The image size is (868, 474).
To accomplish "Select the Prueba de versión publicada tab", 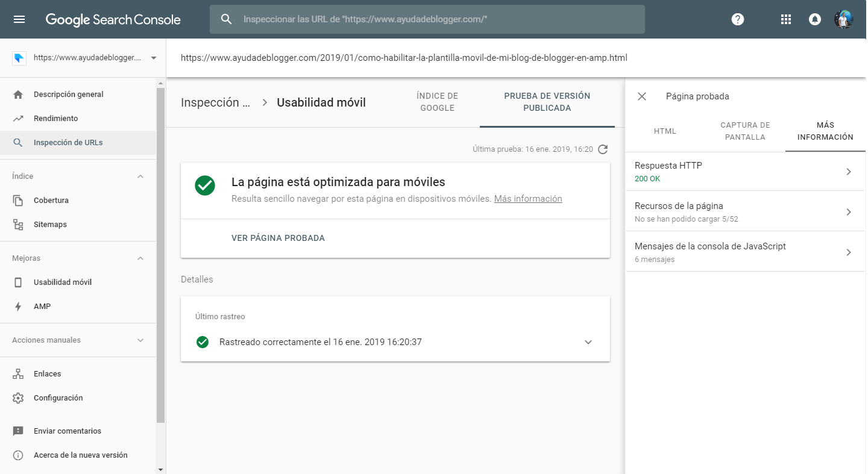I will 547,102.
